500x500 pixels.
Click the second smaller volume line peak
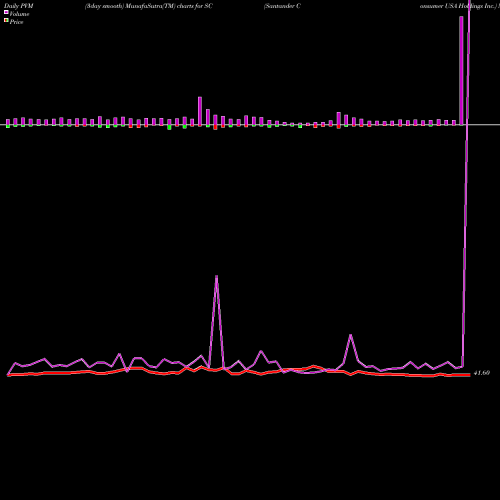(351, 335)
